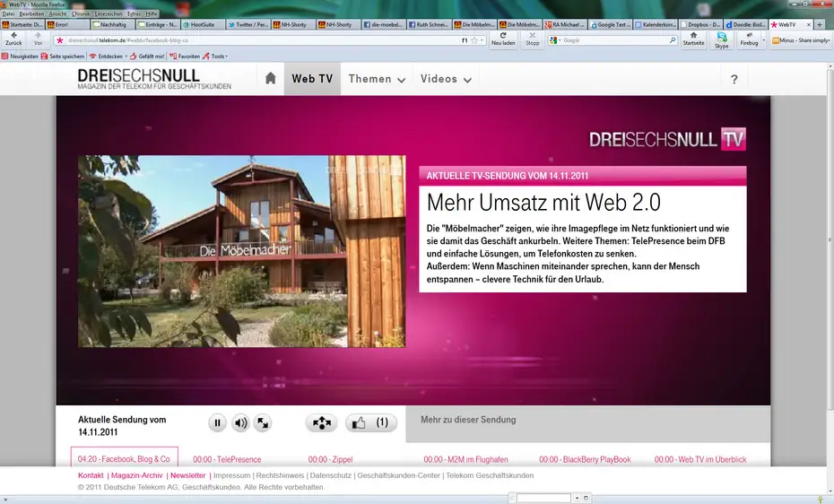Like this broadcast with thumbs-up button
834x504 pixels.
(370, 423)
